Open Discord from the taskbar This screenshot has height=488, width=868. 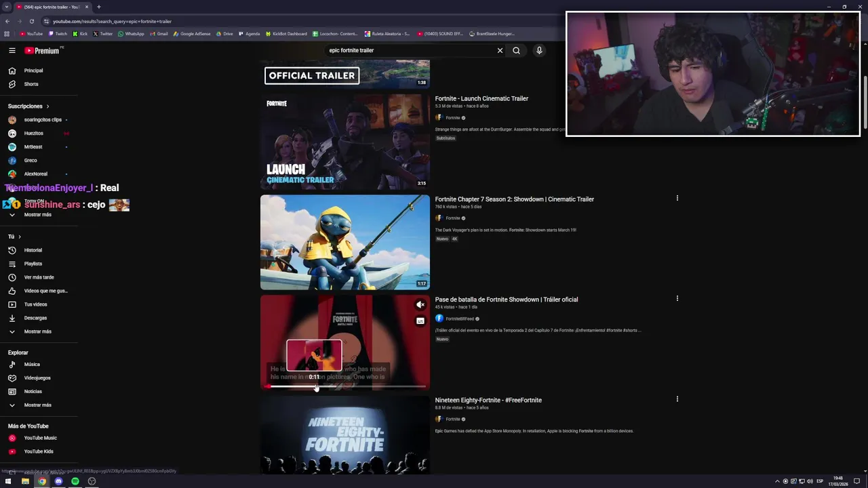[58, 481]
